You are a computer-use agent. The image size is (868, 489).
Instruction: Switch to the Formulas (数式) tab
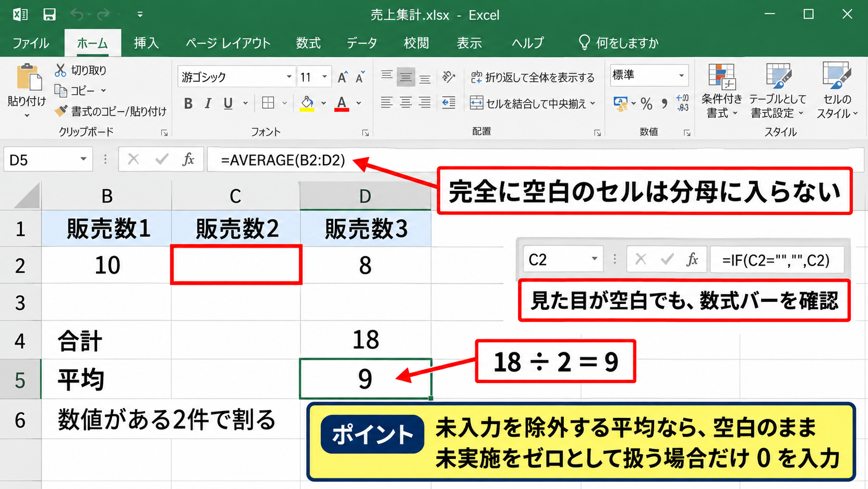click(x=308, y=43)
